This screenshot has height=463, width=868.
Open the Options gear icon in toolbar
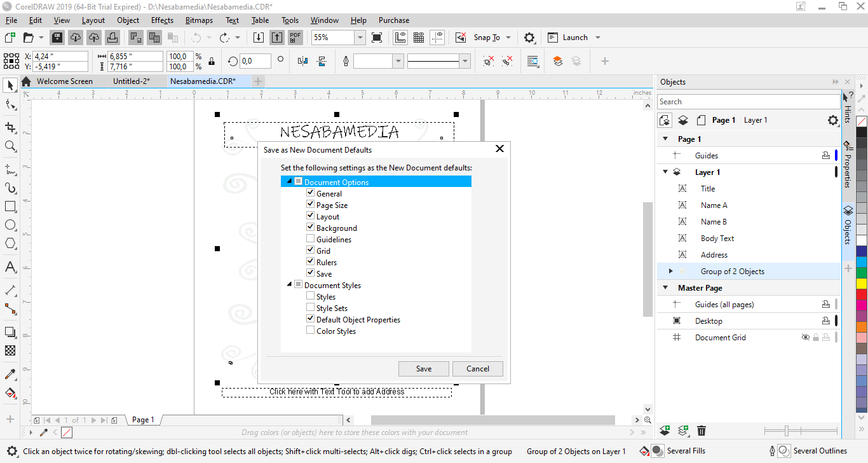point(529,38)
